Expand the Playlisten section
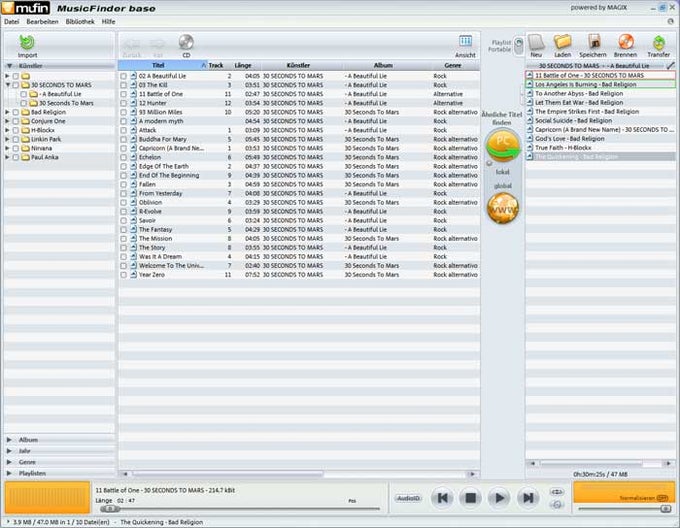Image resolution: width=680 pixels, height=528 pixels. (x=9, y=473)
